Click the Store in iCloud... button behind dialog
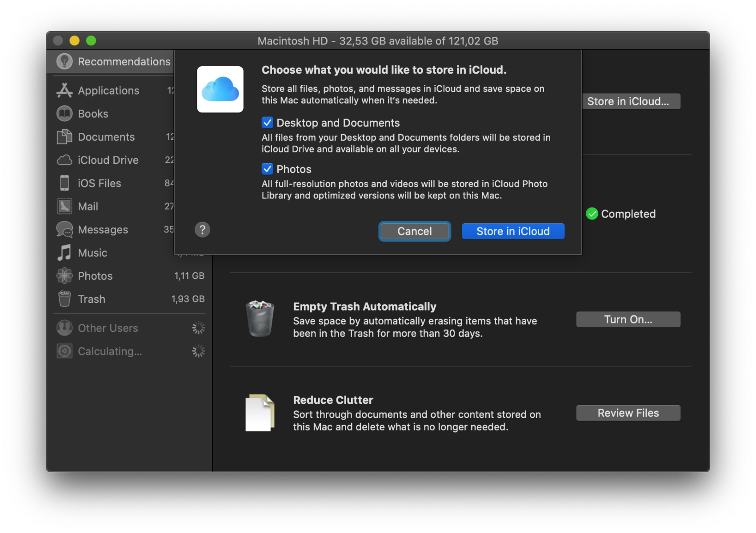The width and height of the screenshot is (756, 533). [x=631, y=101]
